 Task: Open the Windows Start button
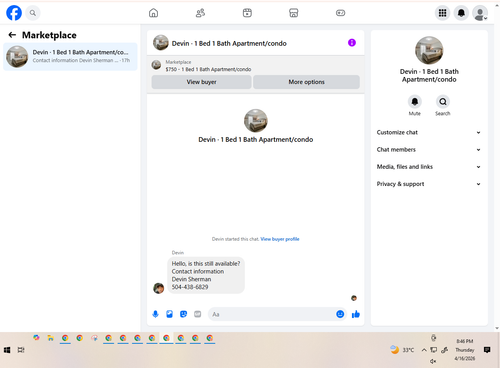point(7,350)
